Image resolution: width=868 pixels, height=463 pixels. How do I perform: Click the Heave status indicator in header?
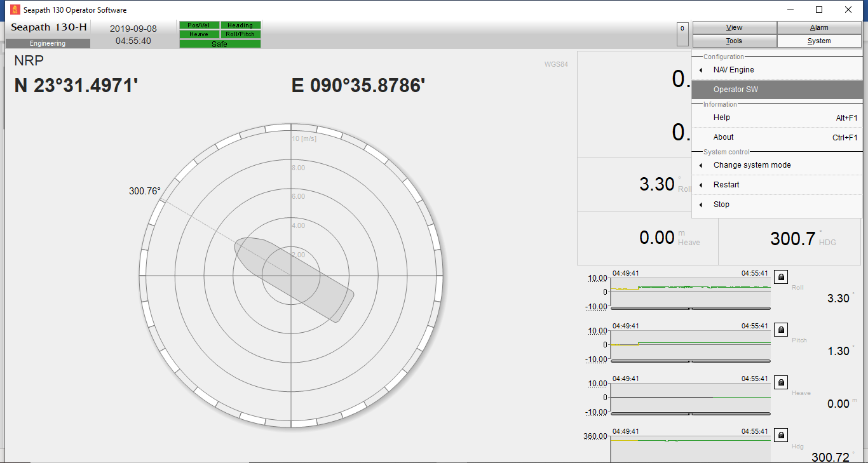coord(199,34)
